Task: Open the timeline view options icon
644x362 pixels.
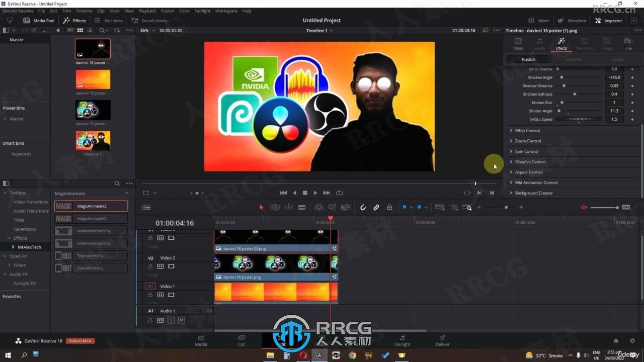Action: 146,207
